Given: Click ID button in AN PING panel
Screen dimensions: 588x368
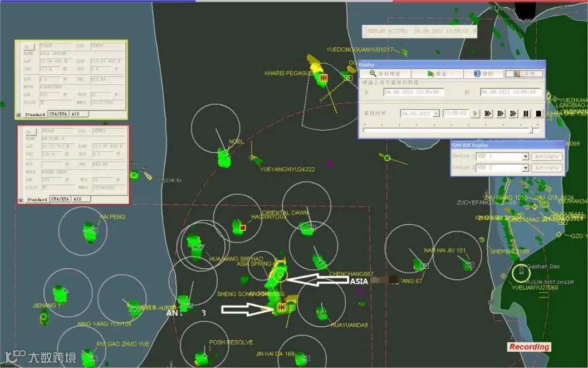Looking at the screenshot, I should pyautogui.click(x=31, y=132).
